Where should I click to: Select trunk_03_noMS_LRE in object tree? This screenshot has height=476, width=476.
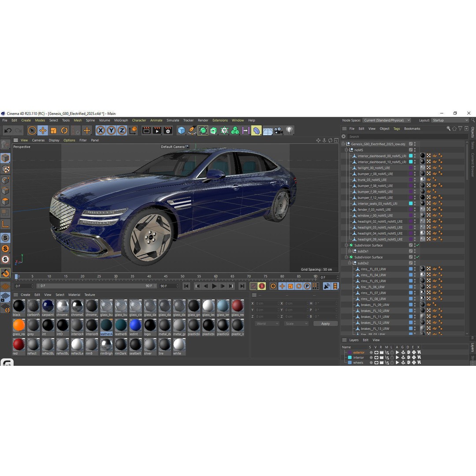pos(372,180)
